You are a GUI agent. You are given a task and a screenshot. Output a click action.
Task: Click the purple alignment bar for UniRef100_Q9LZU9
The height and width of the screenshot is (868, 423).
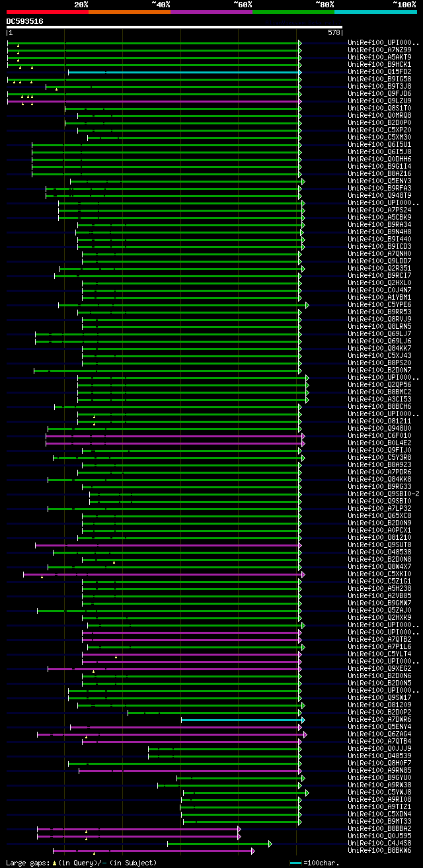point(154,101)
